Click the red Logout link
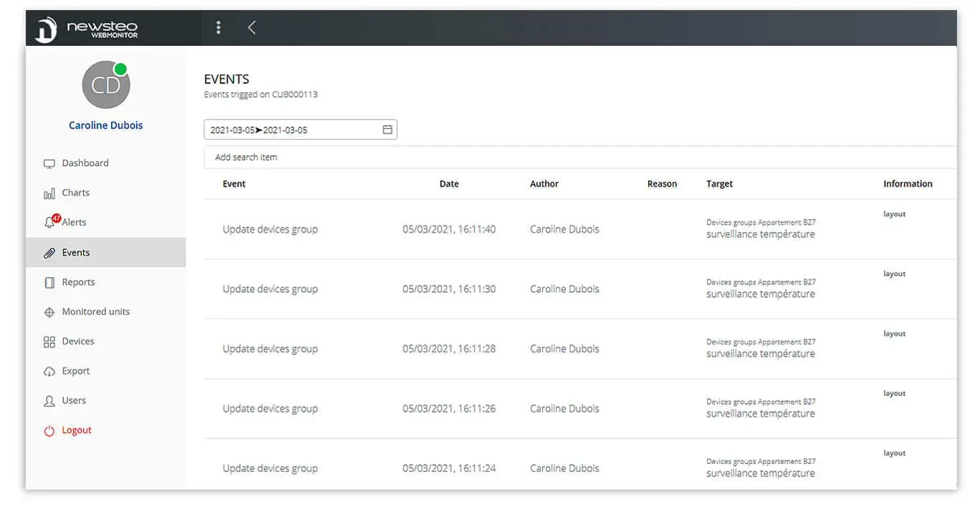The width and height of the screenshot is (980, 522). coord(68,430)
